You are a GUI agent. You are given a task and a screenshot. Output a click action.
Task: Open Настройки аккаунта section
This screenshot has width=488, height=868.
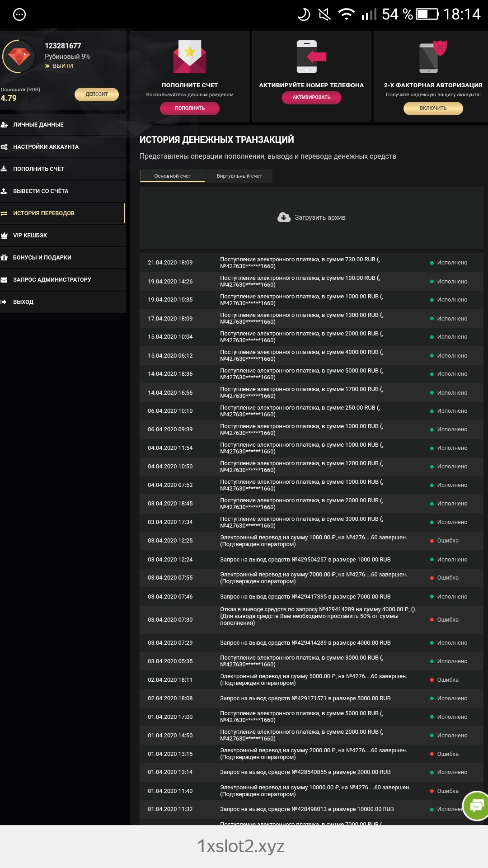coord(46,147)
